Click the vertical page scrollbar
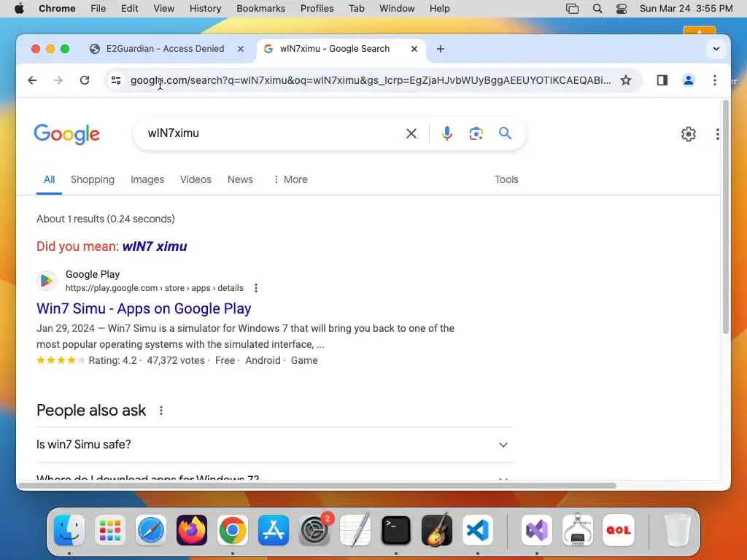Image resolution: width=747 pixels, height=560 pixels. [726, 217]
